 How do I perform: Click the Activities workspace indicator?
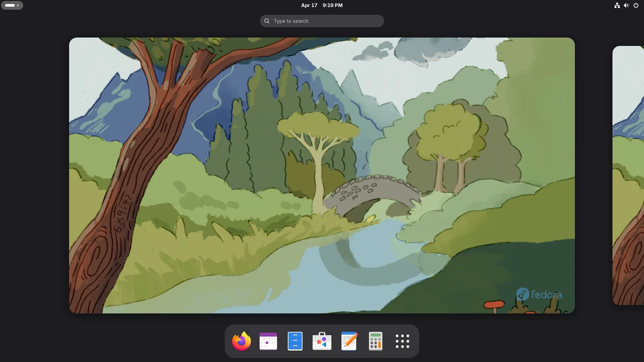12,6
